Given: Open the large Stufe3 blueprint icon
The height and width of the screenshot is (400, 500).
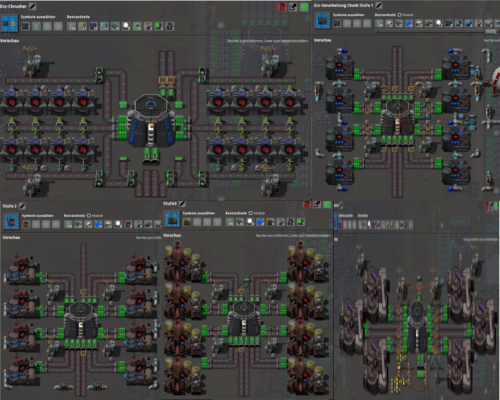Looking at the screenshot, I should 172,219.
